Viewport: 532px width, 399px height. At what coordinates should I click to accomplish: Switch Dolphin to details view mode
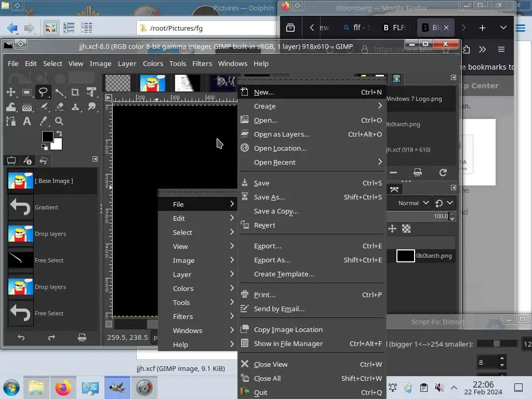tap(87, 28)
